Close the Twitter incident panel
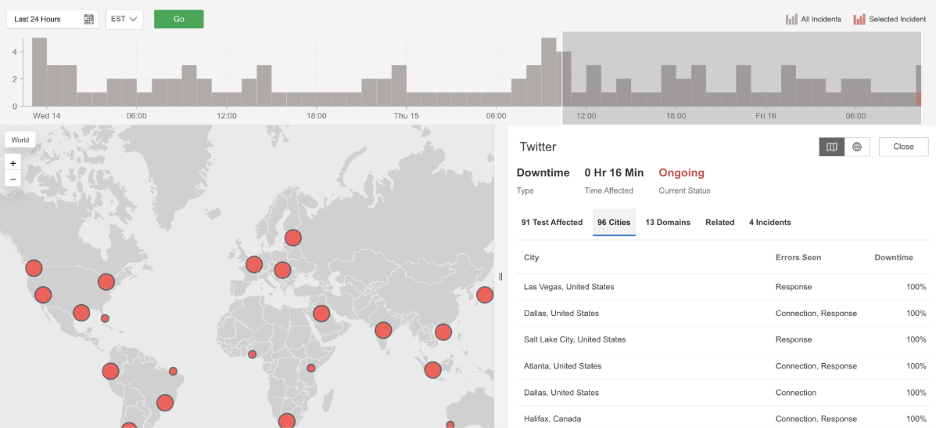The height and width of the screenshot is (428, 936). click(904, 146)
